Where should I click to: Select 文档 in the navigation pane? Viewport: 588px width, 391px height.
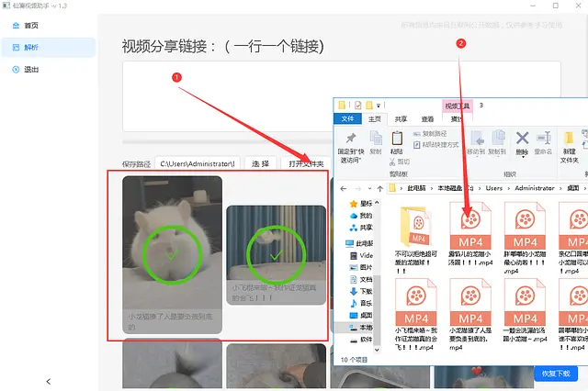[361, 279]
